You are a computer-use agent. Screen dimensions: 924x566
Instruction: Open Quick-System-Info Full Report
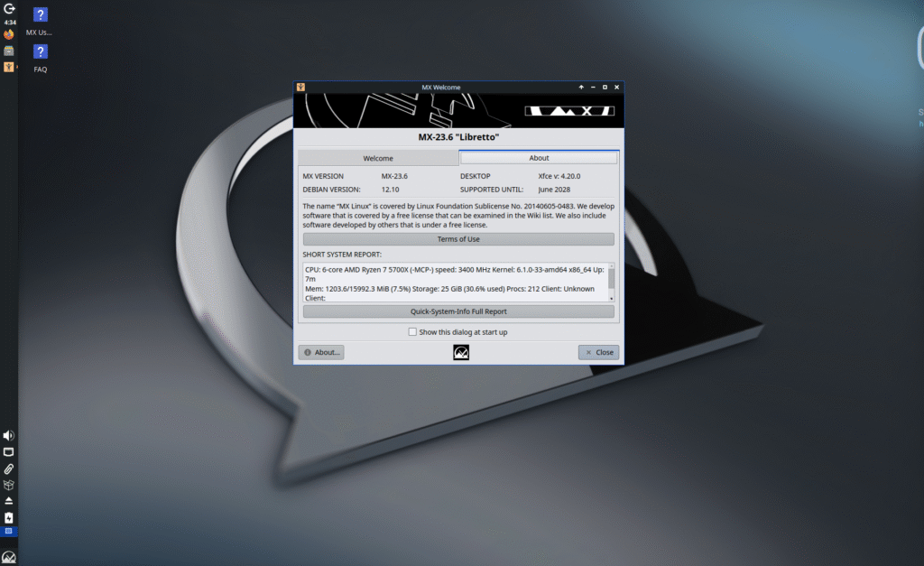(458, 311)
